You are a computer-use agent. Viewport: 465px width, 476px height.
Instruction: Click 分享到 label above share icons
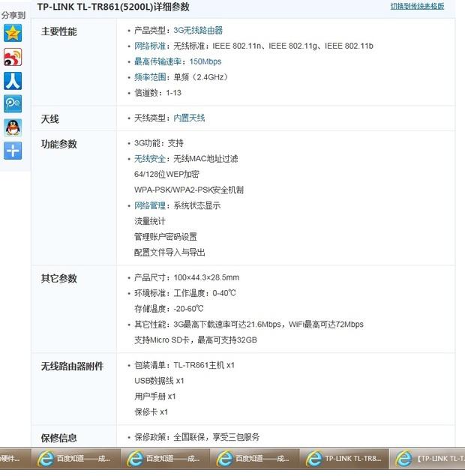pyautogui.click(x=13, y=15)
